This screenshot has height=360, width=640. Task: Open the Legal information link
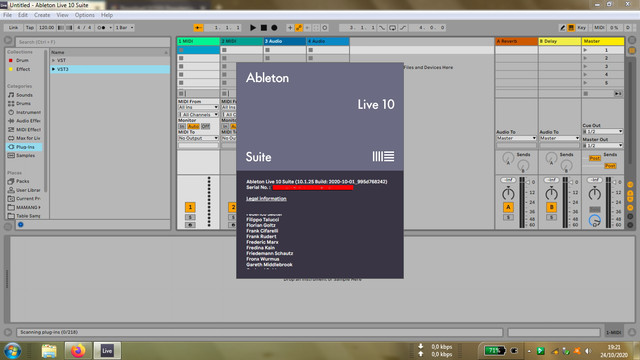[x=266, y=199]
